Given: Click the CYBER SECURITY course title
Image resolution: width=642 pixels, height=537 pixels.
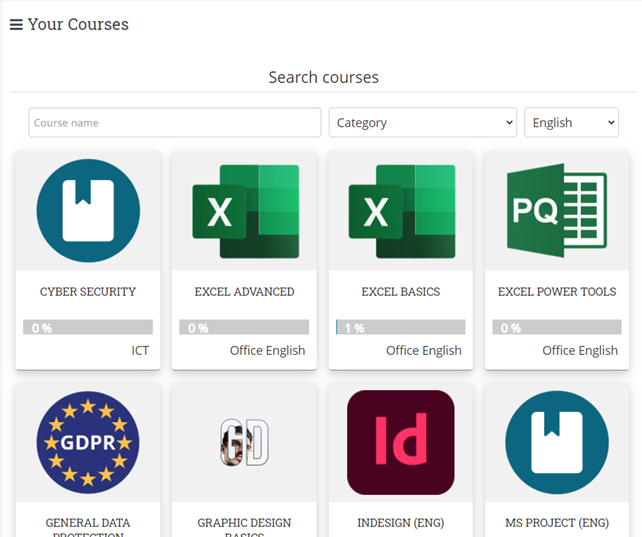Looking at the screenshot, I should pyautogui.click(x=88, y=292).
